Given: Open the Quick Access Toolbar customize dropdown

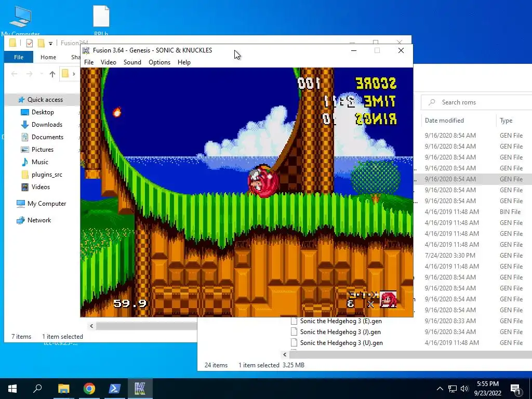Looking at the screenshot, I should (50, 43).
